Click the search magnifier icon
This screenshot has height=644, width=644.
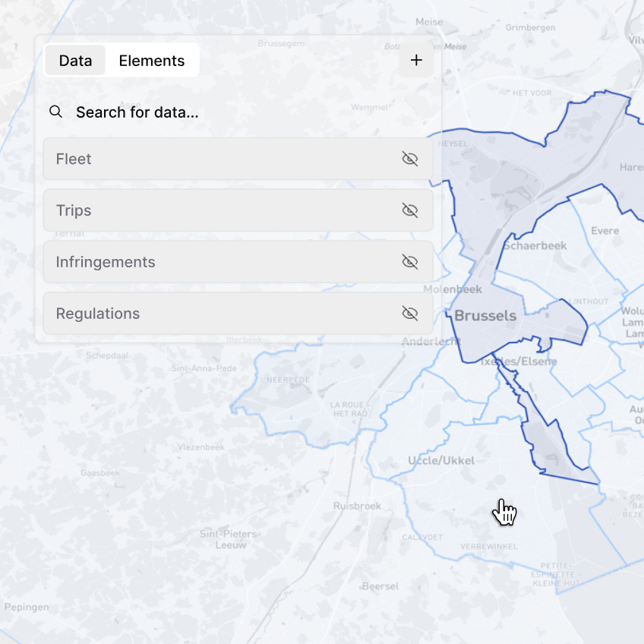(x=55, y=112)
